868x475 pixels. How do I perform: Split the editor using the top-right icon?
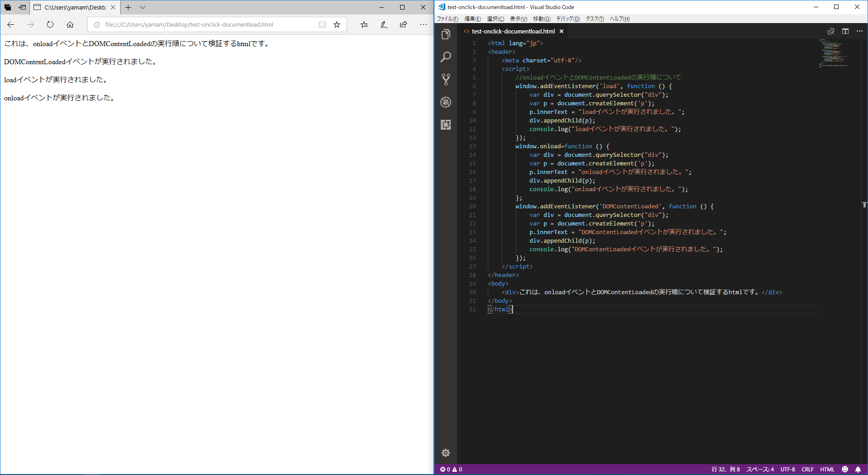click(x=845, y=31)
